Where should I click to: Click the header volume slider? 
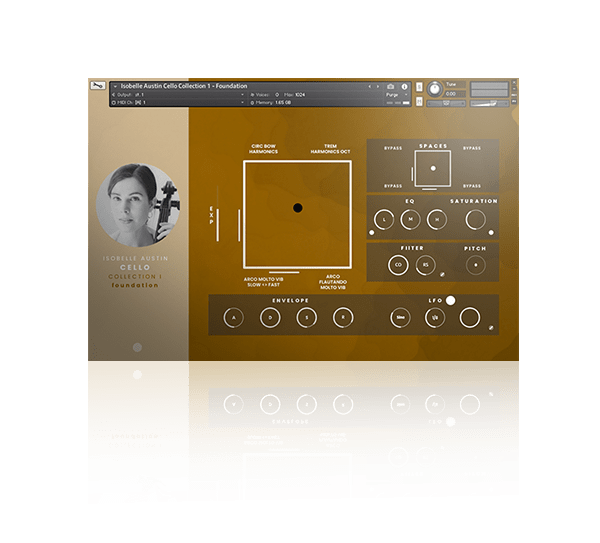point(489,103)
